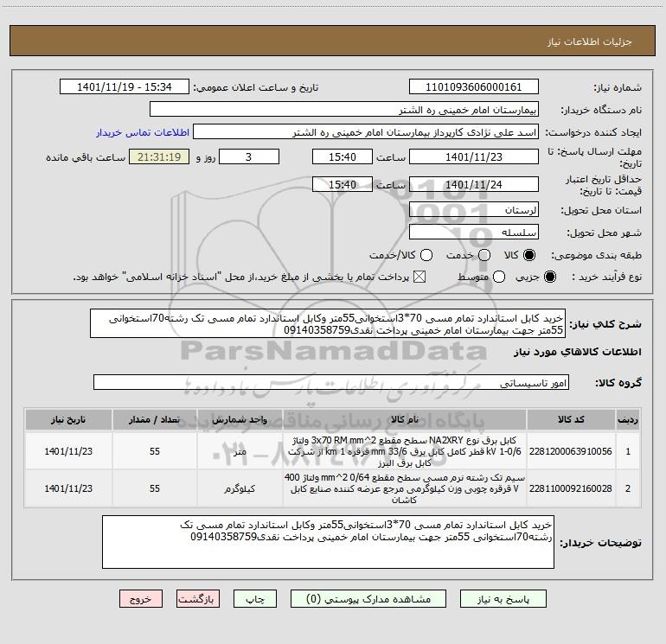The height and width of the screenshot is (644, 666).
Task: Click the سیم تک رشته نرم مسی product cell
Action: pos(405,488)
